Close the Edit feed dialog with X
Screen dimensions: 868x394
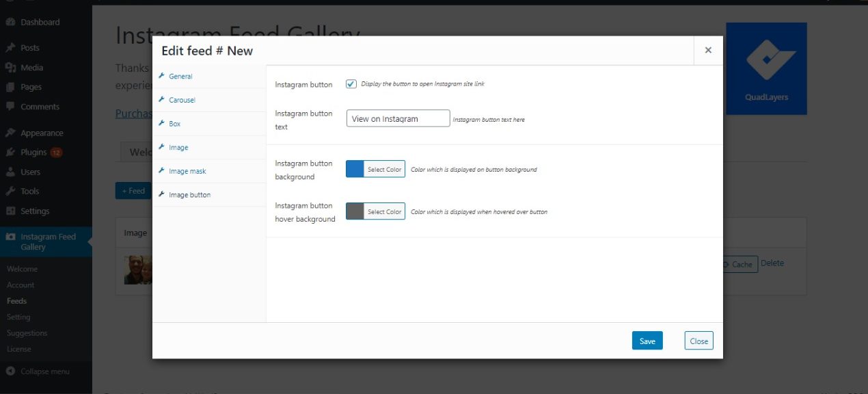708,50
